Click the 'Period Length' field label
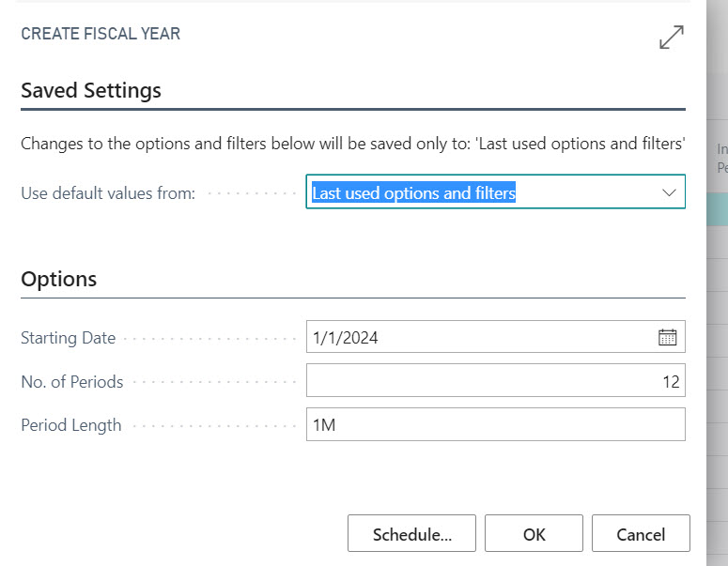Viewport: 728px width, 566px height. click(x=70, y=424)
